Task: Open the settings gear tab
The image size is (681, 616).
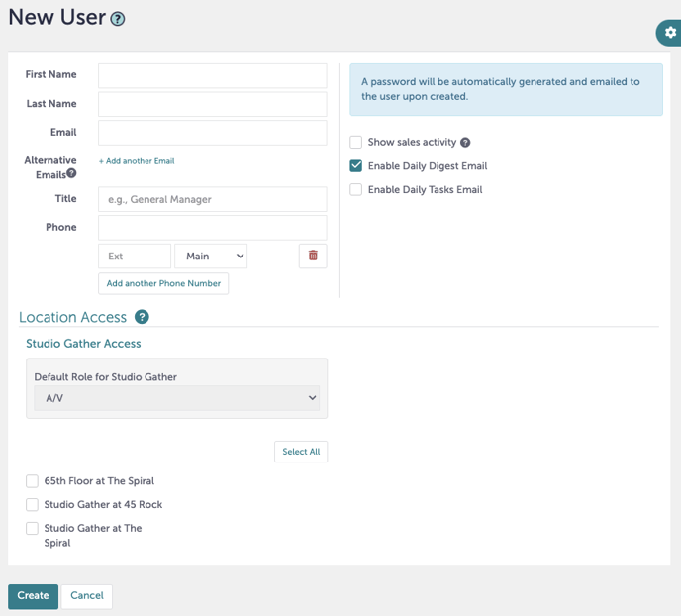Action: click(x=670, y=33)
